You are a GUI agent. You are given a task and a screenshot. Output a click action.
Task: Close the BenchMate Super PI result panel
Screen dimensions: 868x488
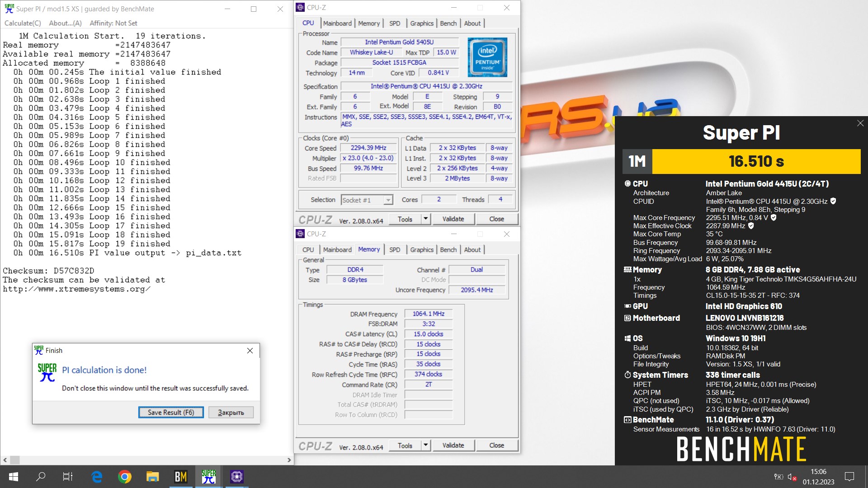860,123
